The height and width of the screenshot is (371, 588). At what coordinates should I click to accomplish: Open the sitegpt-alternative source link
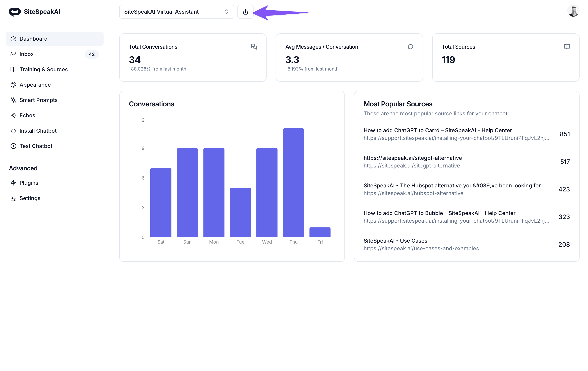click(x=411, y=166)
